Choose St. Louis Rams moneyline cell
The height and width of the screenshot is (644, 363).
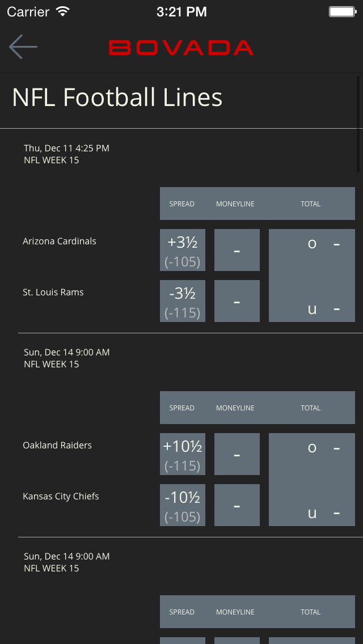[237, 301]
